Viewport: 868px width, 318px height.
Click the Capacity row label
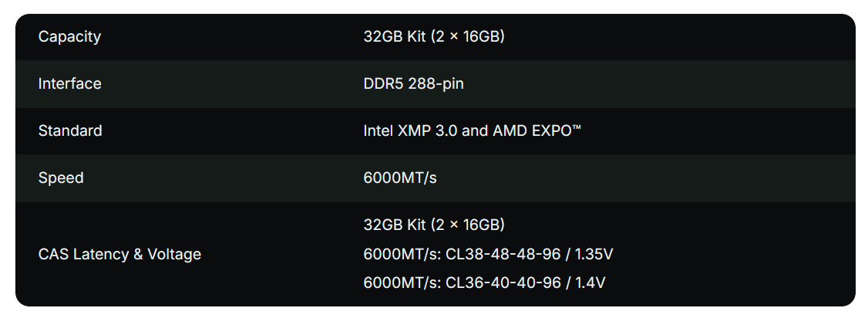pyautogui.click(x=69, y=37)
